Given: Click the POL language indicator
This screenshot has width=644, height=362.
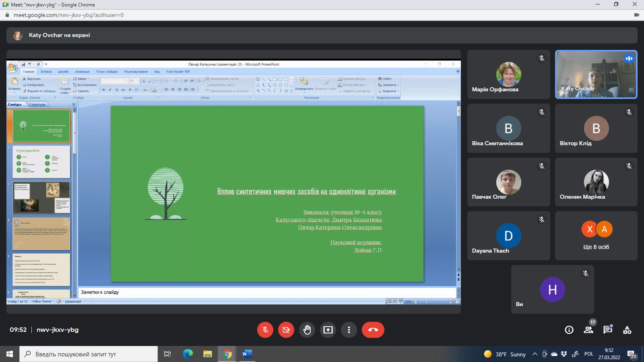Looking at the screenshot, I should click(588, 354).
